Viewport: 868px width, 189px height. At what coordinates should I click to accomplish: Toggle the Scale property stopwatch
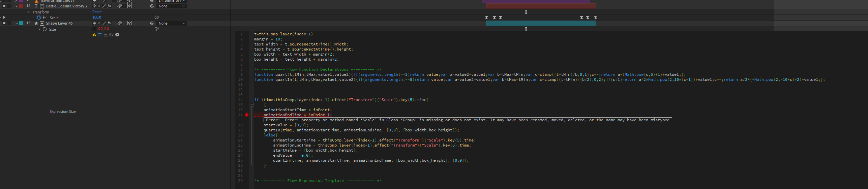point(39,18)
